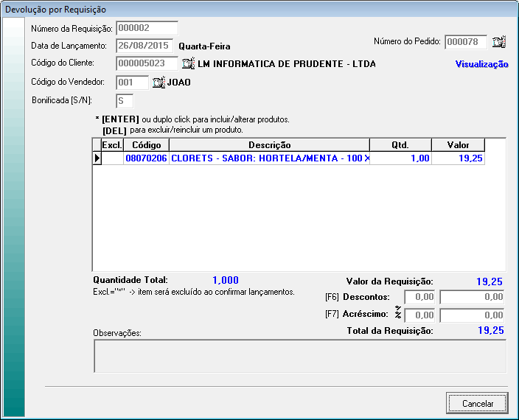The height and width of the screenshot is (420, 519).
Task: Select the row indicator arrow in the product grid
Action: pos(97,158)
